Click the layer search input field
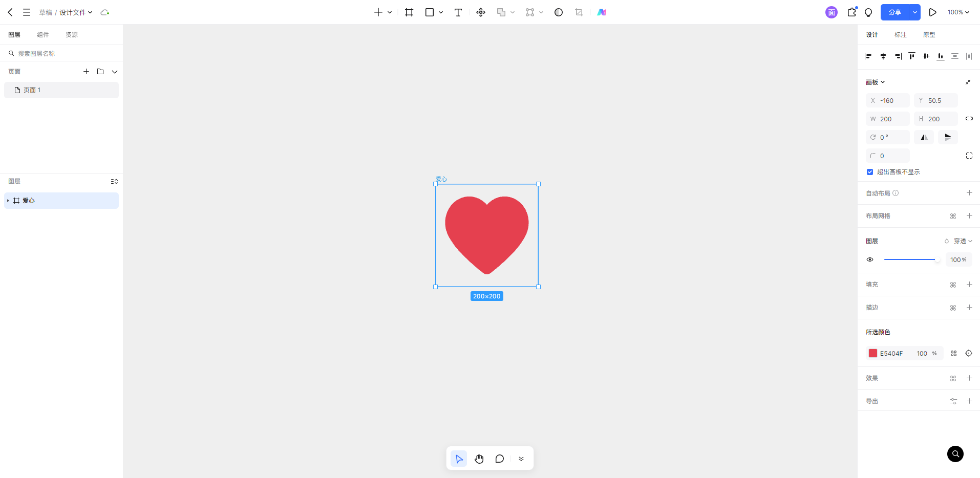The height and width of the screenshot is (478, 980). point(61,53)
